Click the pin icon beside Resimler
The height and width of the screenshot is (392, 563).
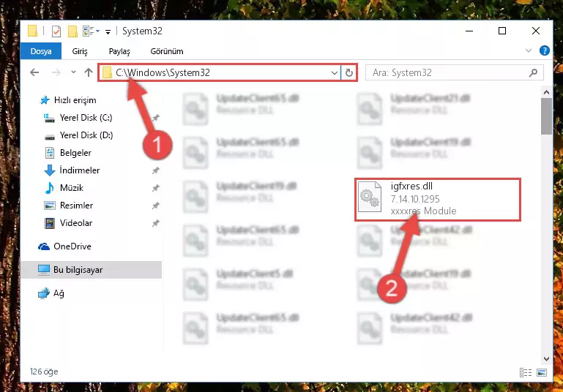(x=155, y=206)
